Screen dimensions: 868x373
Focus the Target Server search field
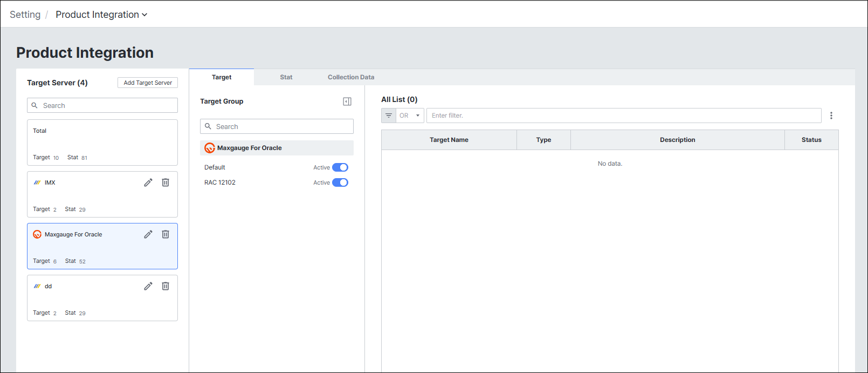(x=102, y=105)
